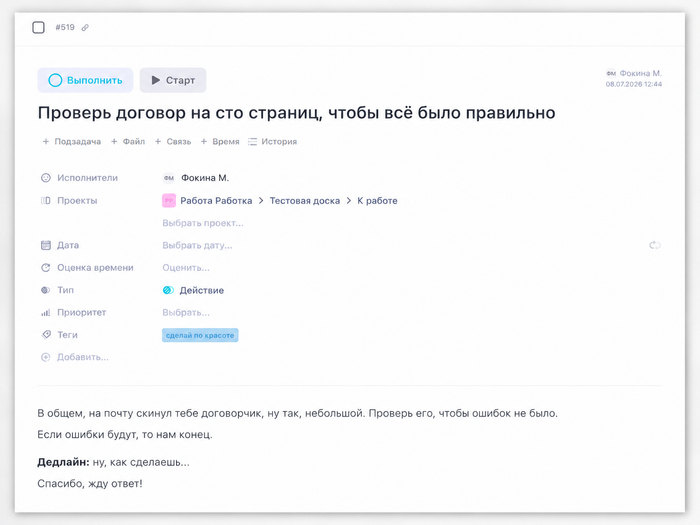Click the Добавить… field option
700x525 pixels.
click(x=83, y=357)
